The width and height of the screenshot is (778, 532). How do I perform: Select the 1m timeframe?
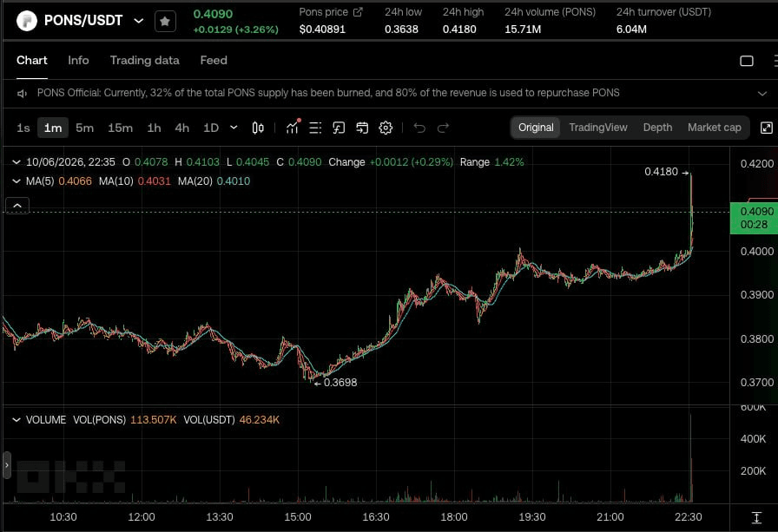pos(53,128)
